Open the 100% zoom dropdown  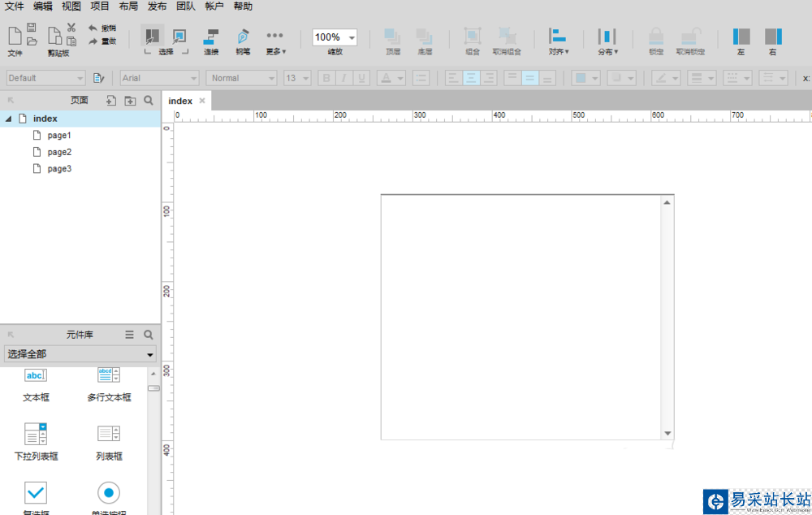click(x=335, y=37)
